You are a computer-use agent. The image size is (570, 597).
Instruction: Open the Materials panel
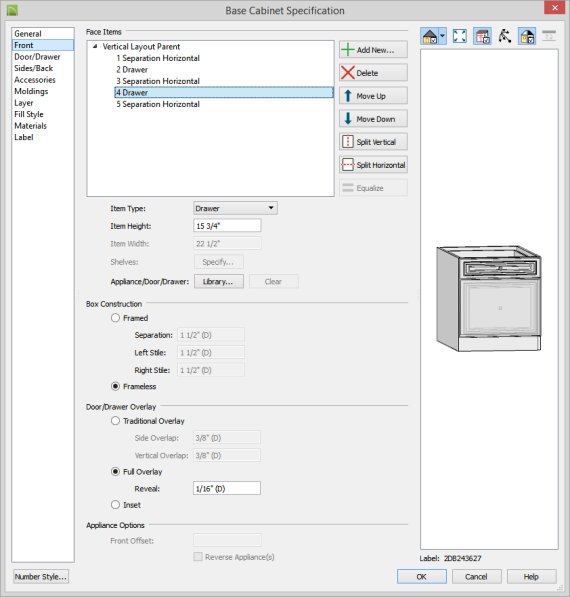[x=30, y=126]
